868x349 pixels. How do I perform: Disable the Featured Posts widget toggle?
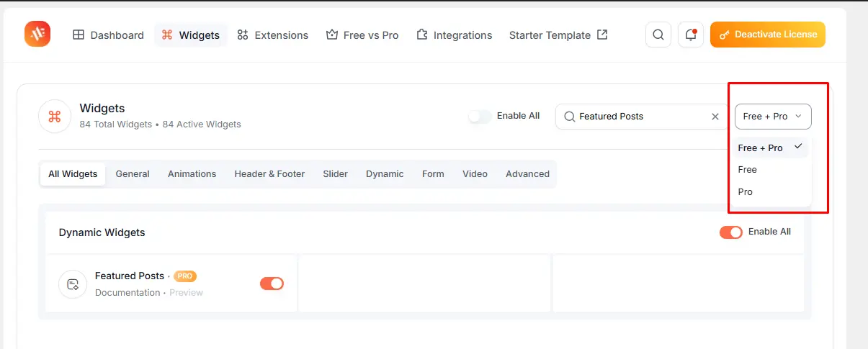tap(272, 284)
